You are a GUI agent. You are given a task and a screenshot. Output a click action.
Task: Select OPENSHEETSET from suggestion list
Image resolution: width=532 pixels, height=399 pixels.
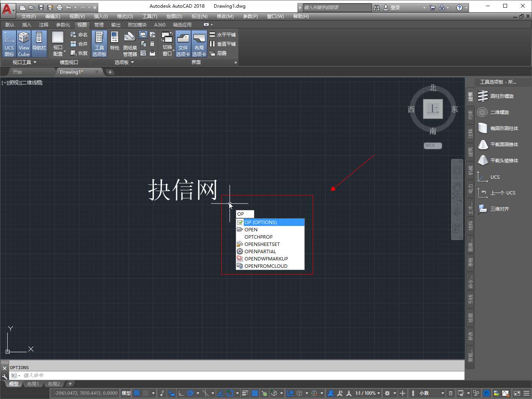click(270, 244)
